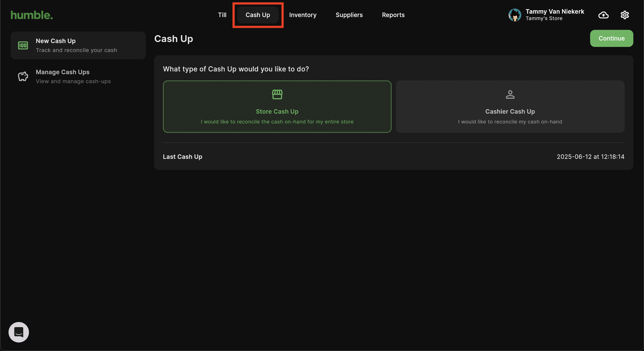Screen dimensions: 644x351
Task: Click 'Track and reconcile your cash' subtitle
Action: [x=76, y=50]
